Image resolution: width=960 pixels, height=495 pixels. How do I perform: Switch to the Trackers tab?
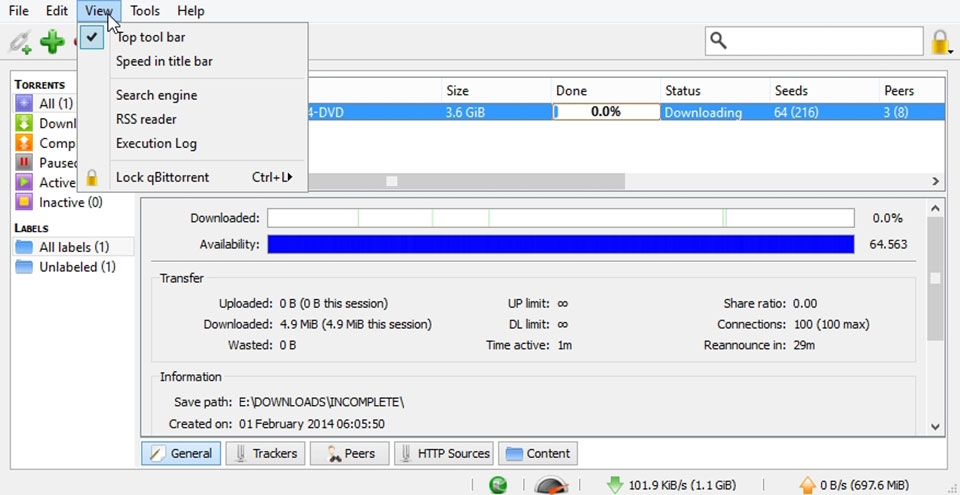pos(265,453)
